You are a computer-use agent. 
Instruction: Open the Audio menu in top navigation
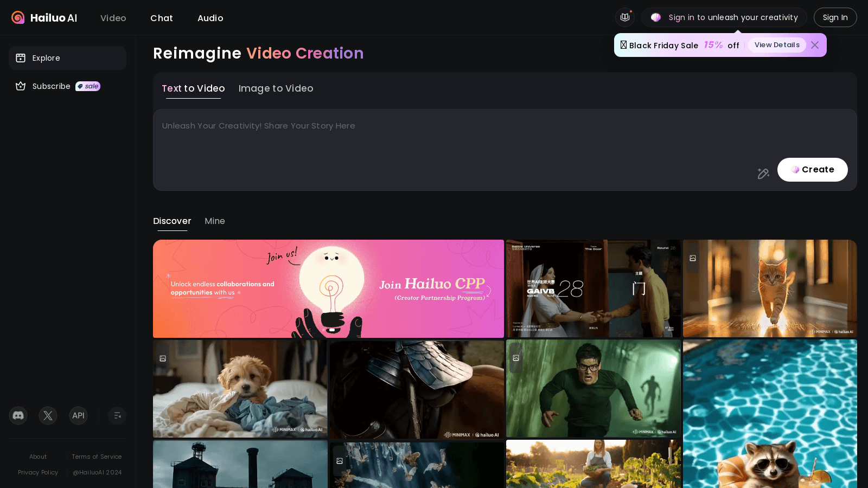tap(210, 18)
